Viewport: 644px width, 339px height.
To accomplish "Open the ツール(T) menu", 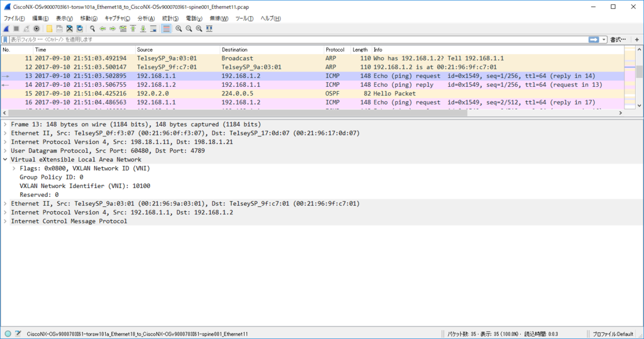I will [x=245, y=18].
